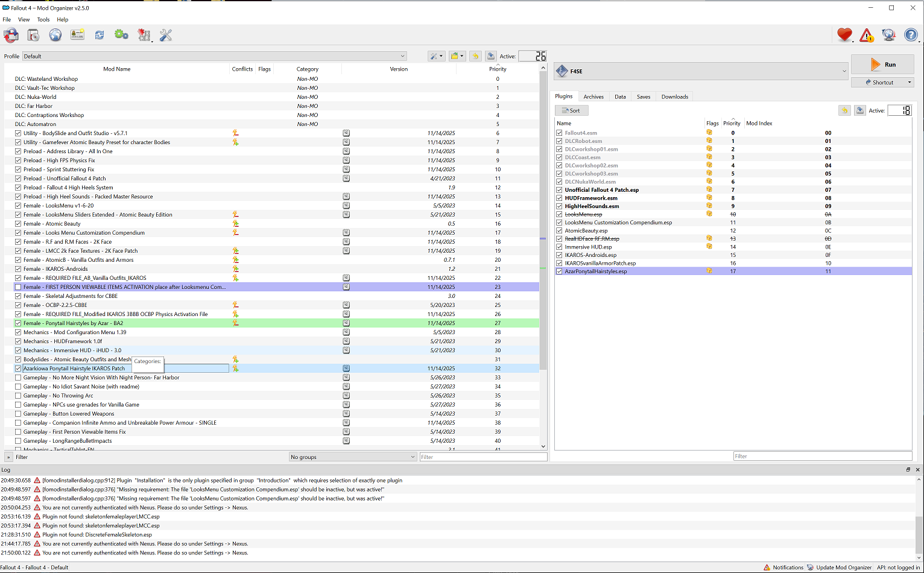Click mod list restore backup arrow icon
924x573 pixels.
tap(475, 56)
